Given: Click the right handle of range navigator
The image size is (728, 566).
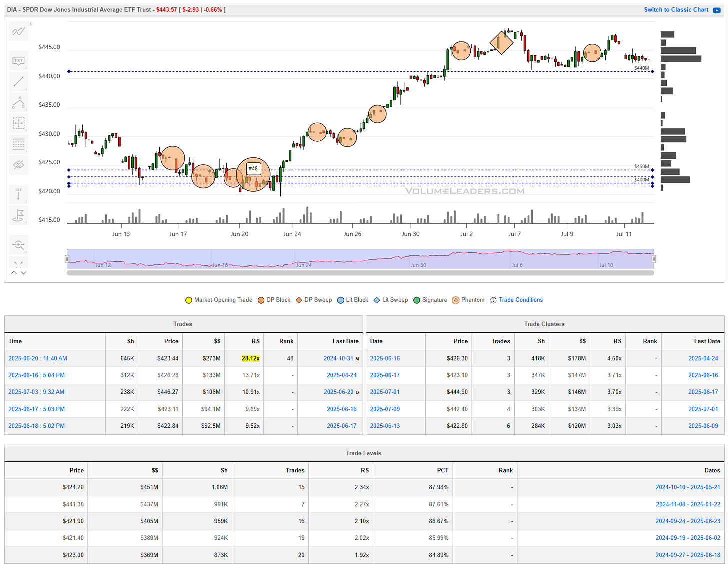Looking at the screenshot, I should [654, 259].
